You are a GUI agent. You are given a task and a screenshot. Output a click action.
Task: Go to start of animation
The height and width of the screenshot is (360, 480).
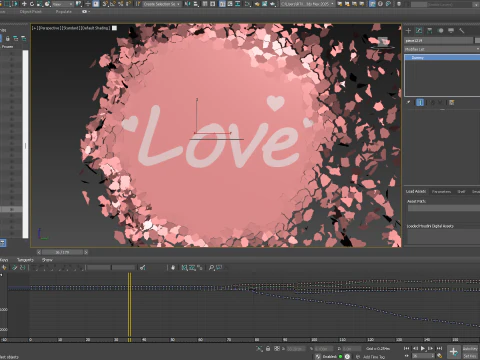point(406,348)
